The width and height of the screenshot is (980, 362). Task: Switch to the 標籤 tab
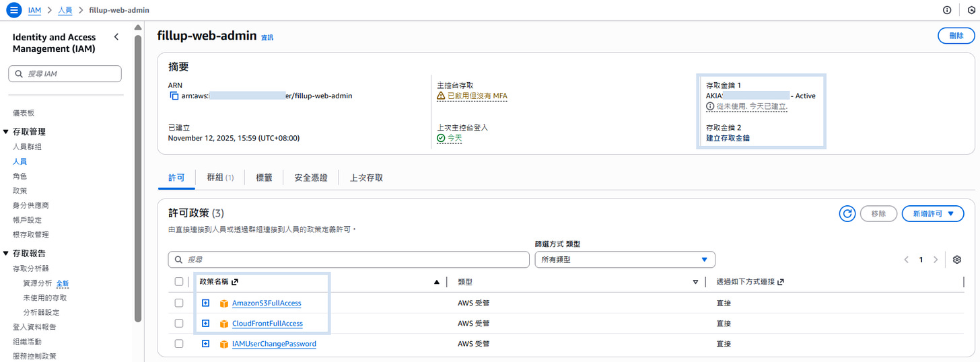264,178
